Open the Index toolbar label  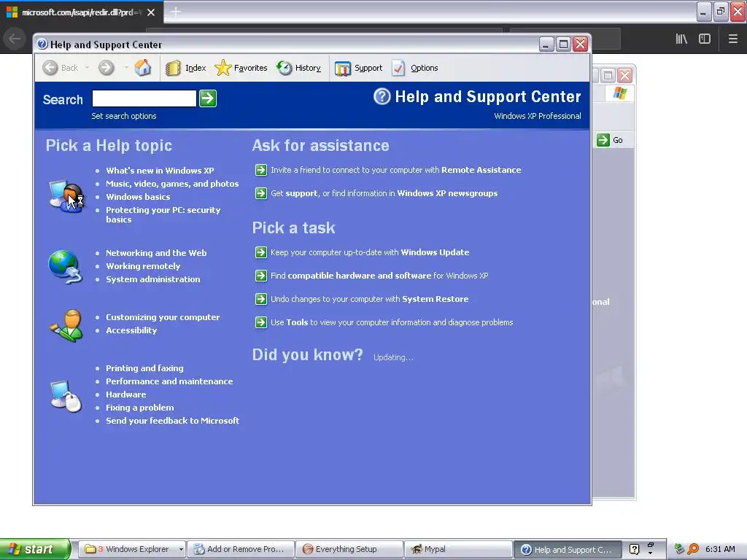click(x=196, y=68)
